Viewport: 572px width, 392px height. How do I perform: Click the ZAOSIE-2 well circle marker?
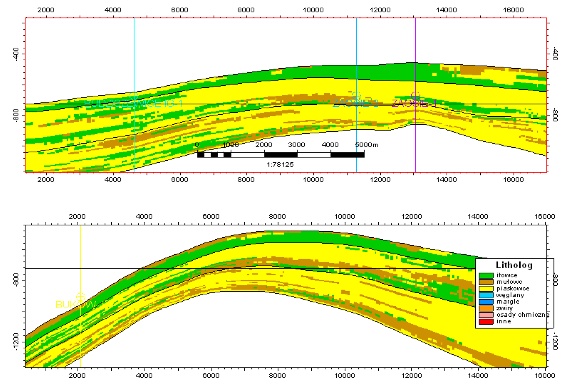pos(356,96)
